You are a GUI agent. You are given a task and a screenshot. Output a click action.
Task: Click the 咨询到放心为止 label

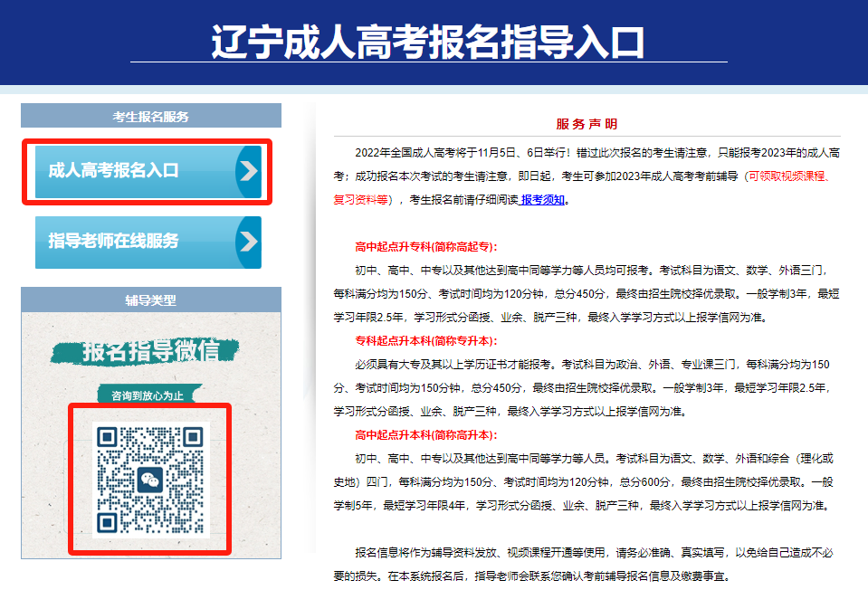tap(148, 395)
